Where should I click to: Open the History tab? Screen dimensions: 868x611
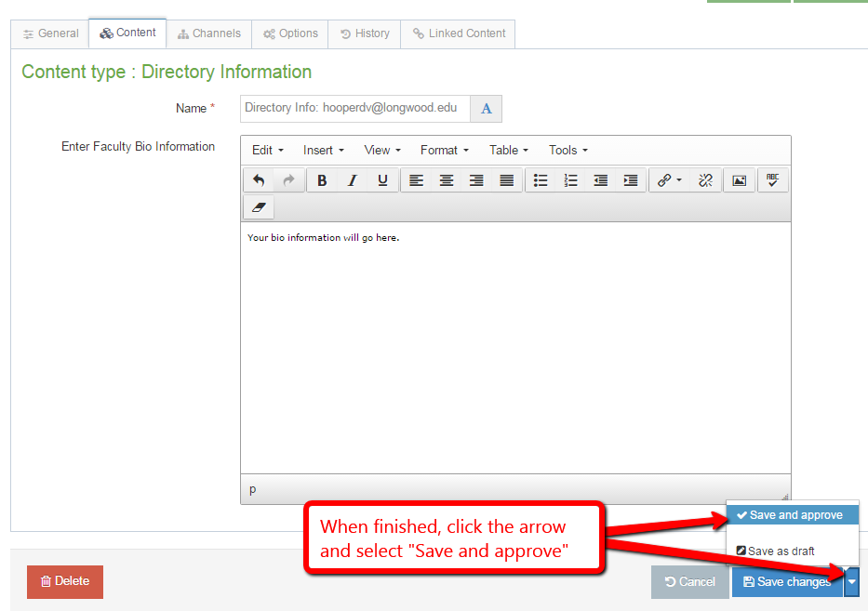pos(365,33)
